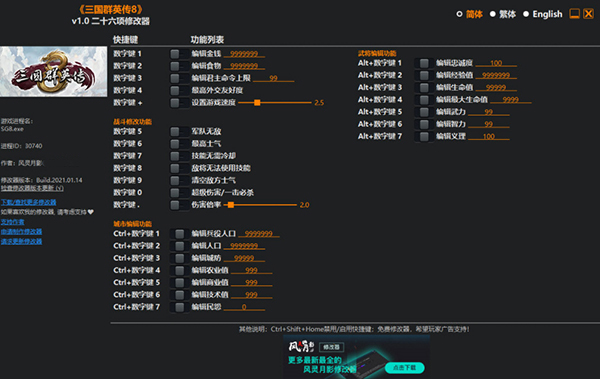The width and height of the screenshot is (600, 379).
Task: Click the minimize window icon at top right
Action: coord(574,14)
